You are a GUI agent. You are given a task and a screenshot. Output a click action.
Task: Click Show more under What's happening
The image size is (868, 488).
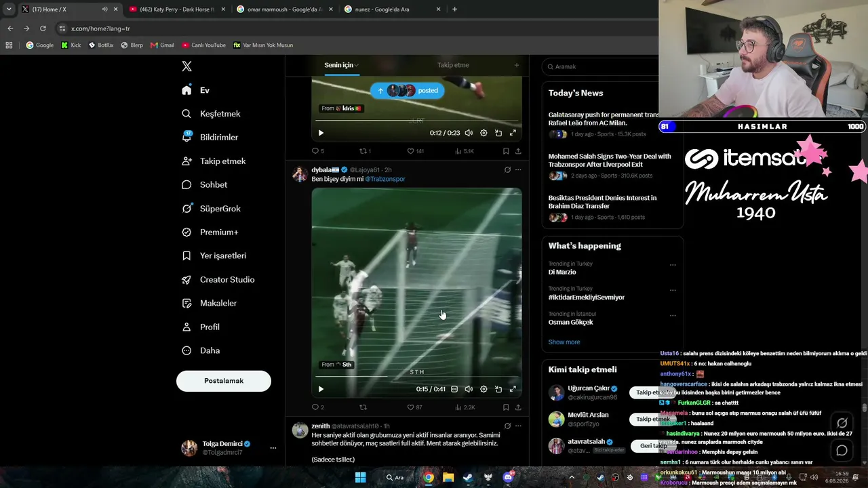coord(564,342)
